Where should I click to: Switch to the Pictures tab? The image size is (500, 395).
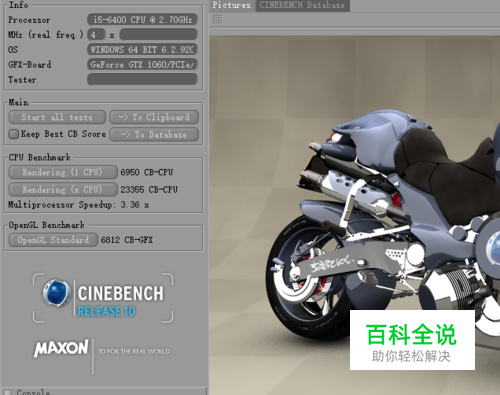(x=231, y=5)
